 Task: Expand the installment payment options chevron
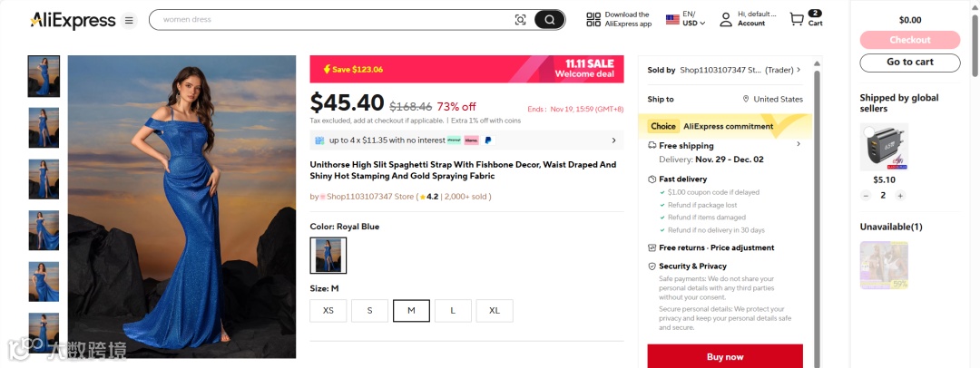click(x=613, y=140)
